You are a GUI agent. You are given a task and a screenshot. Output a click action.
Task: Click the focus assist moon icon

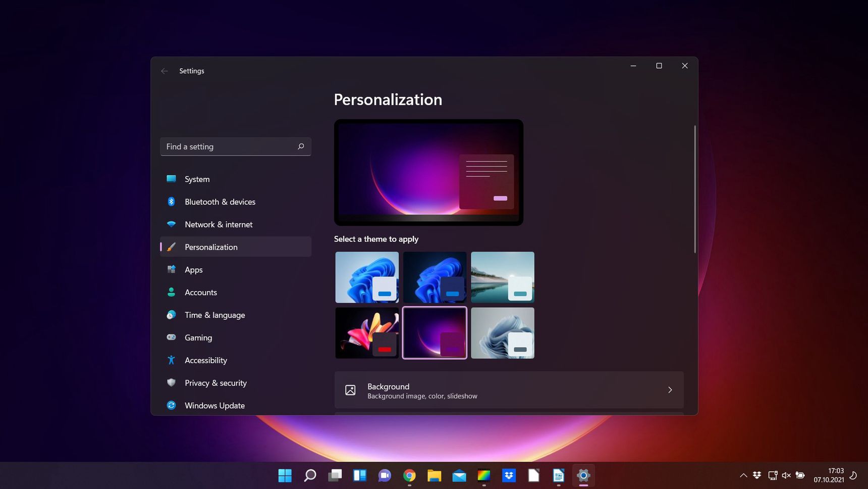coord(854,475)
